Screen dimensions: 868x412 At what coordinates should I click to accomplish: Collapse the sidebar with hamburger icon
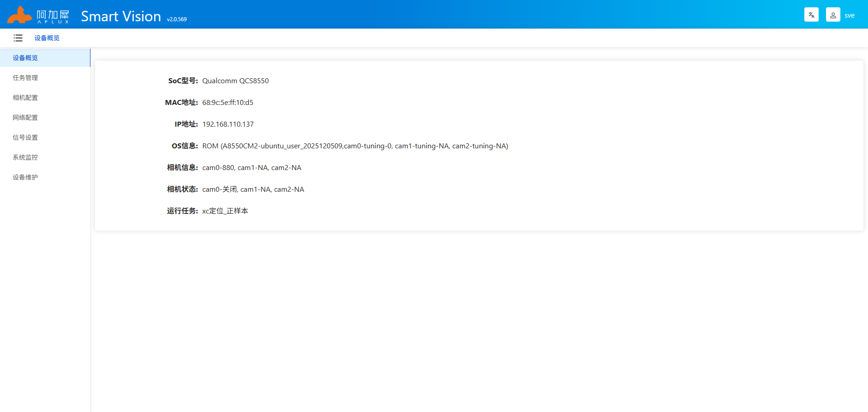(x=18, y=38)
